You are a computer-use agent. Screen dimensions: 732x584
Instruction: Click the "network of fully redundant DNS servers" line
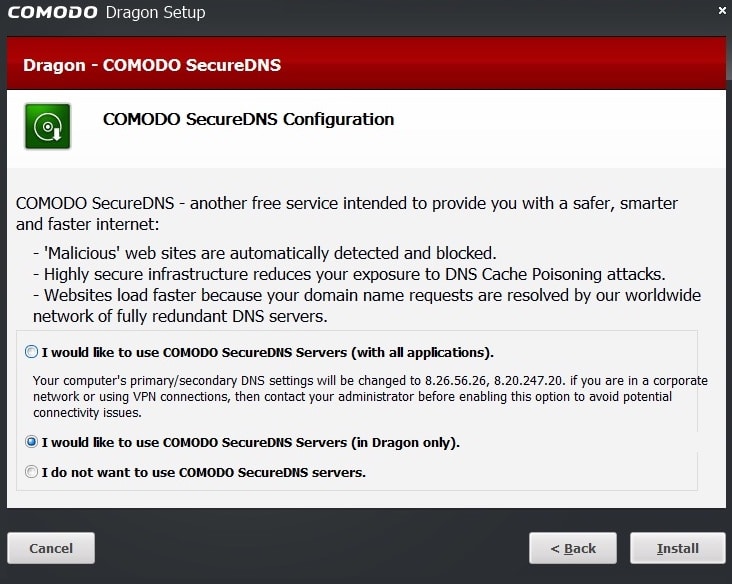click(180, 317)
